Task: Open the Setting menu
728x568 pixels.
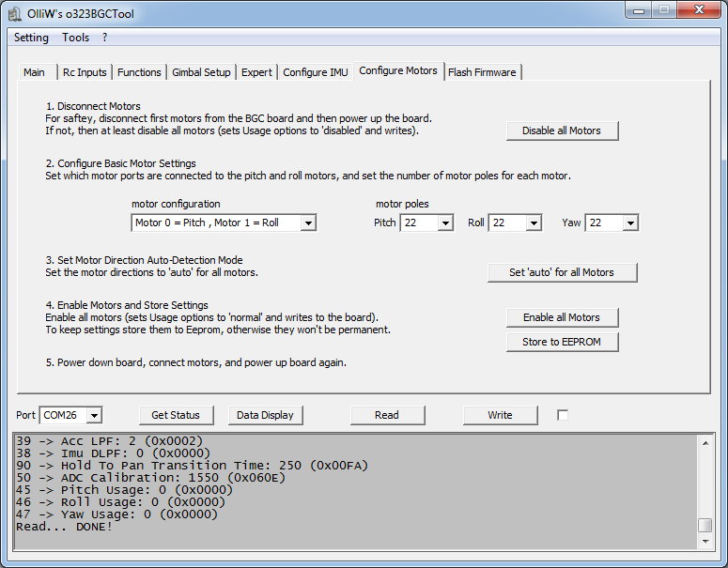Action: coord(31,38)
